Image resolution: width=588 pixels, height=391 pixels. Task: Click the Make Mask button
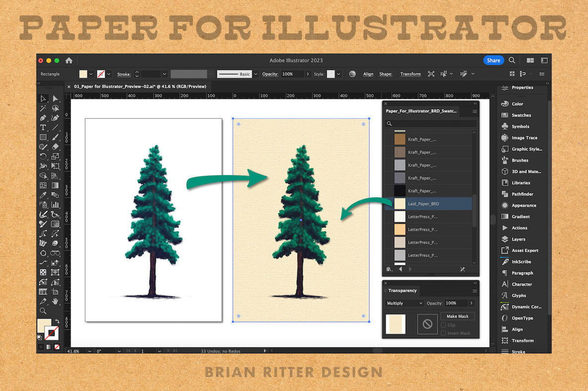[x=457, y=316]
